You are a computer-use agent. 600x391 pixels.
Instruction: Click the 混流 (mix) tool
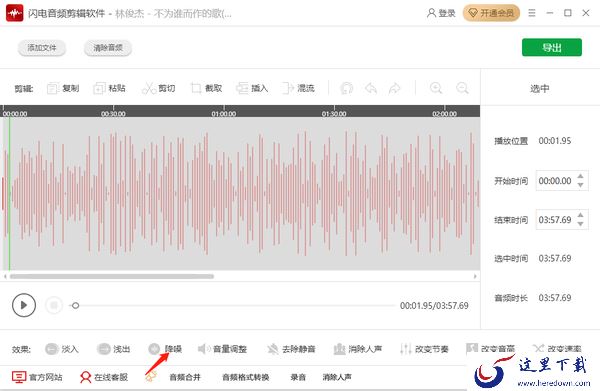click(298, 88)
